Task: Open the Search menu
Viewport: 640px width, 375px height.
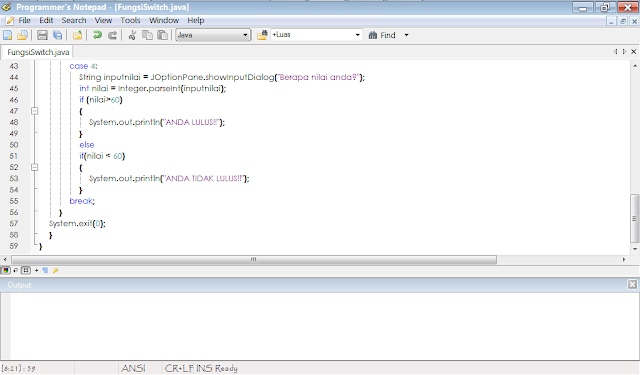Action: point(74,20)
